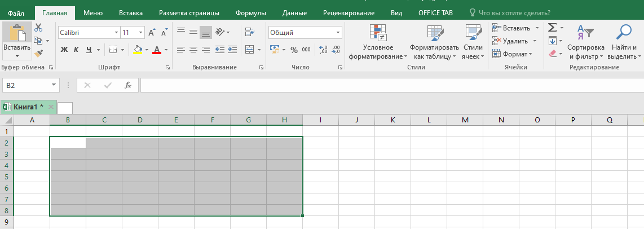The width and height of the screenshot is (644, 229).
Task: Toggle italic К formatting
Action: coord(76,50)
